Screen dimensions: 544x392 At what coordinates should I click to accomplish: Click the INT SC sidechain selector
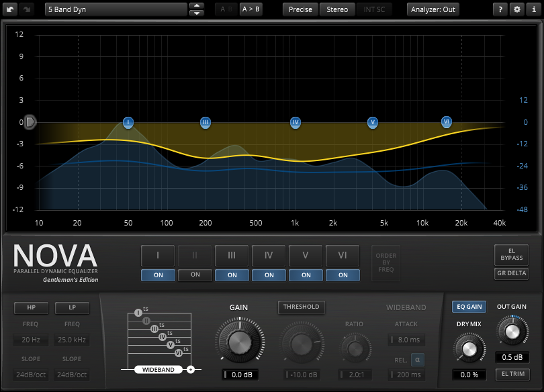click(374, 9)
